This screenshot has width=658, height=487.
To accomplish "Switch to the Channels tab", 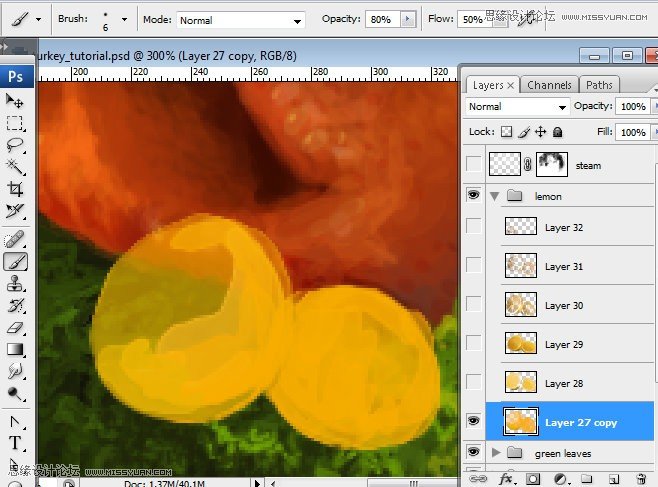I will [x=549, y=85].
